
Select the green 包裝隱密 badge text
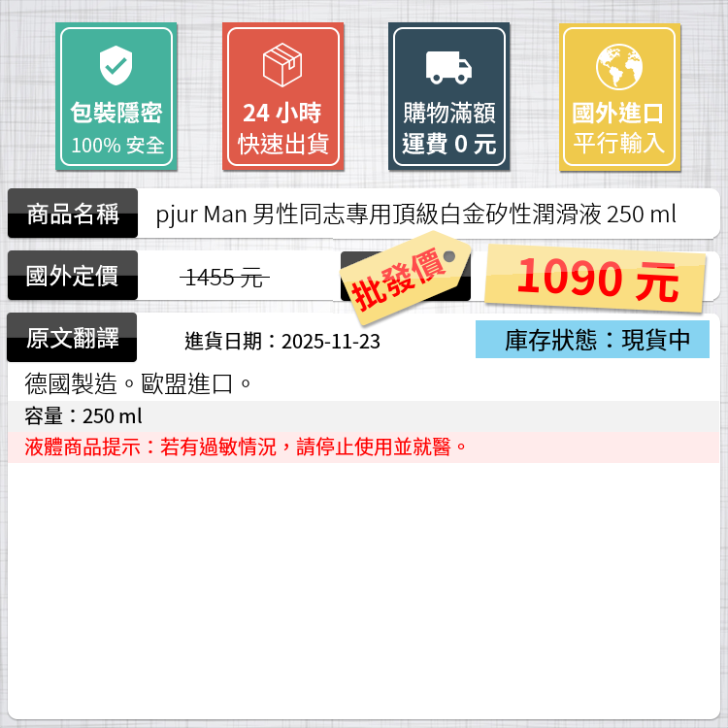click(x=116, y=113)
